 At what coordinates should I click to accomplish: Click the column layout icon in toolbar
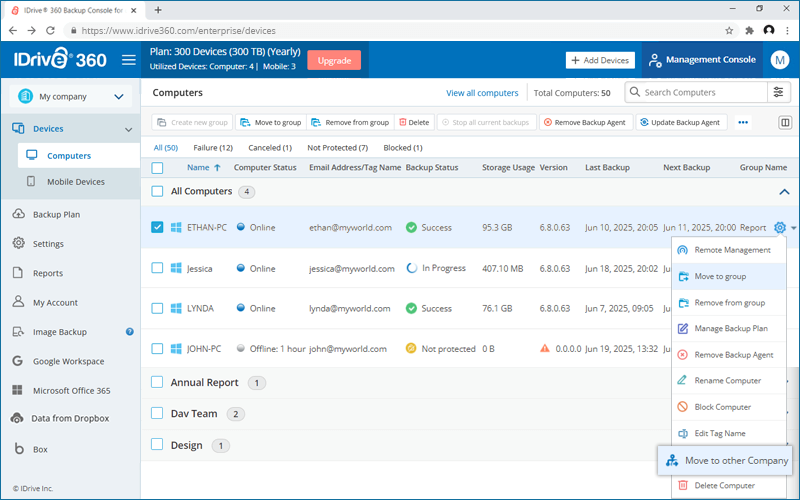785,122
